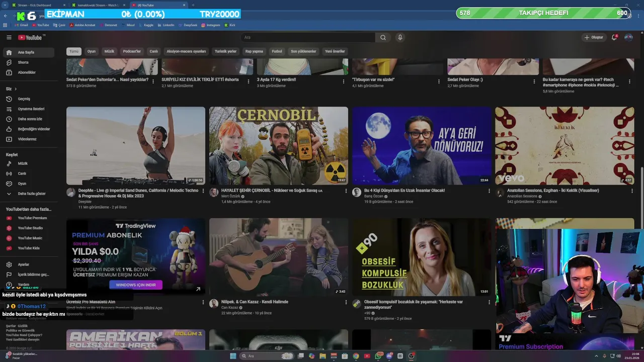Open Videolarınız in sidebar
Viewport: 644px width, 362px height.
(28, 139)
